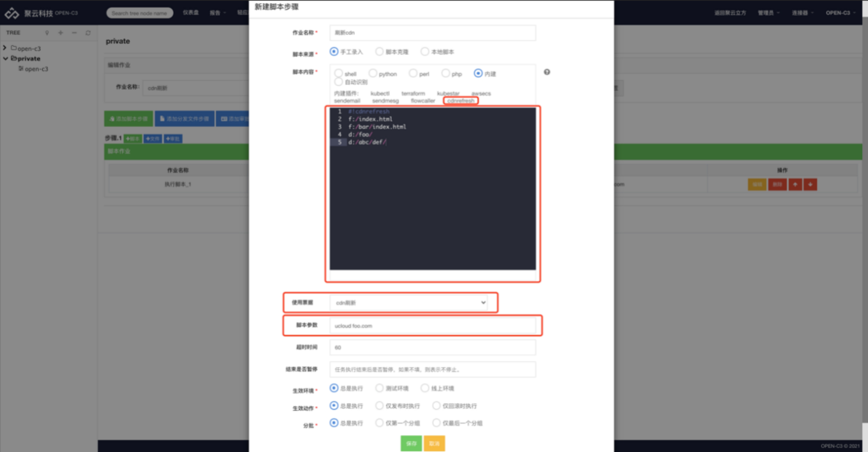868x452 pixels.
Task: Click the tree add node plus icon
Action: [x=61, y=33]
